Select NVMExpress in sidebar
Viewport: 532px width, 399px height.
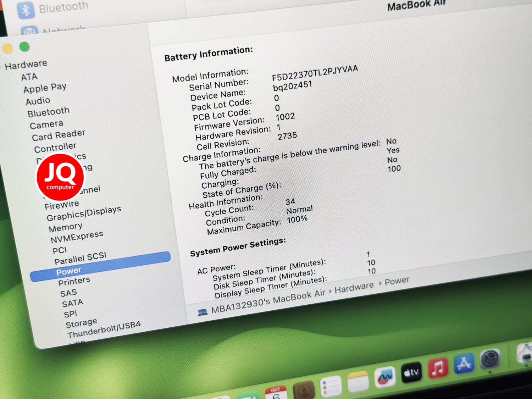point(77,237)
